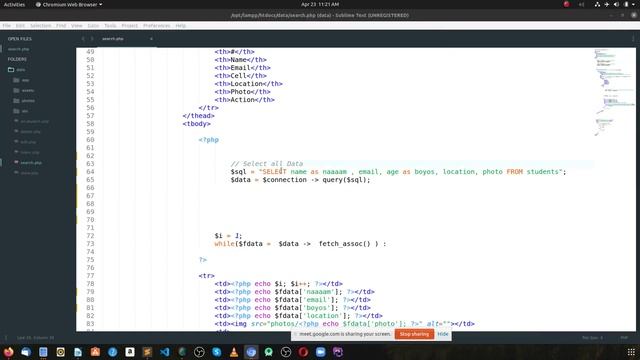Click the battery icon in system tray
Screen dimensions: 640x360
click(x=626, y=4)
